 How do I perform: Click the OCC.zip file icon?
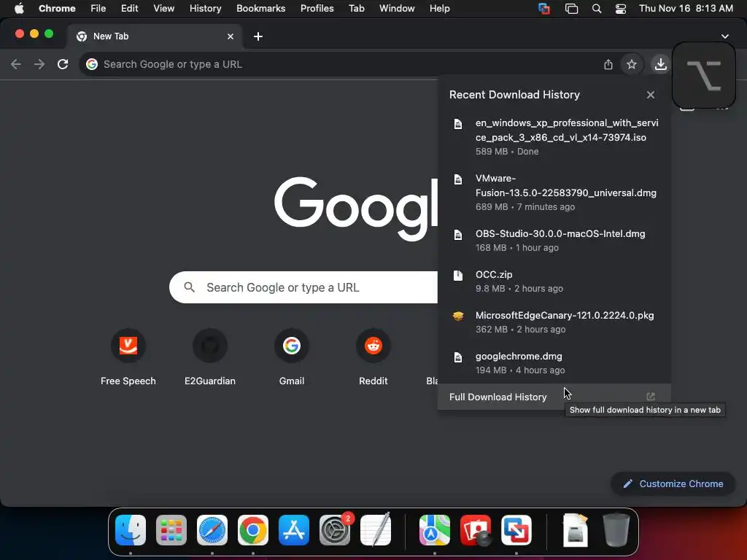[458, 275]
